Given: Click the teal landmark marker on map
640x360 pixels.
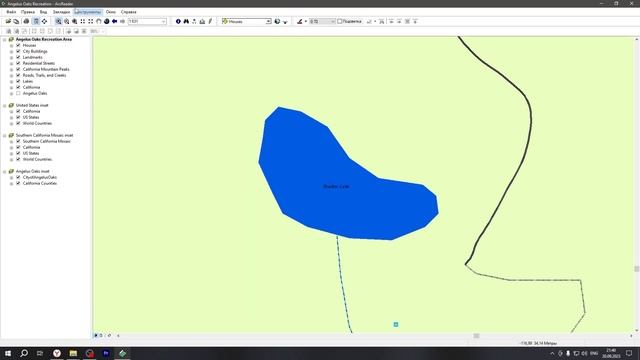Looking at the screenshot, I should tap(396, 324).
